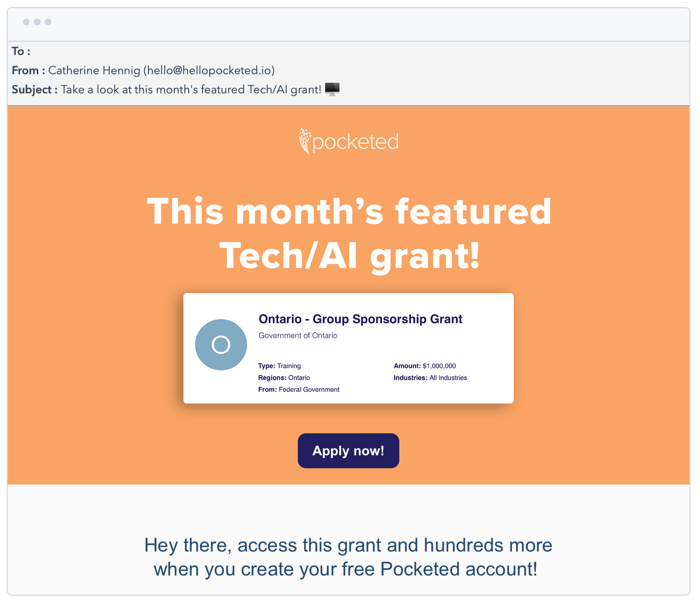
Task: Click the rightmost window control dot
Action: [x=48, y=22]
